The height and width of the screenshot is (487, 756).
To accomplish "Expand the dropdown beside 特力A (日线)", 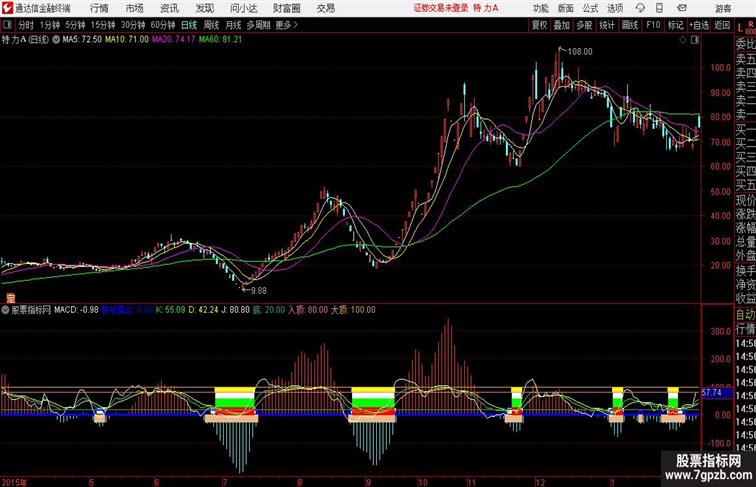I will coord(56,40).
